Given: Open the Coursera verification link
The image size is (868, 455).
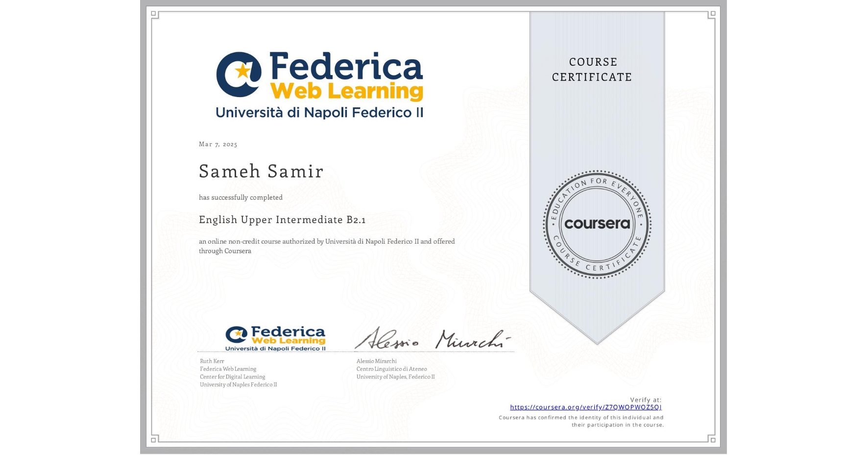Looking at the screenshot, I should click(x=586, y=407).
